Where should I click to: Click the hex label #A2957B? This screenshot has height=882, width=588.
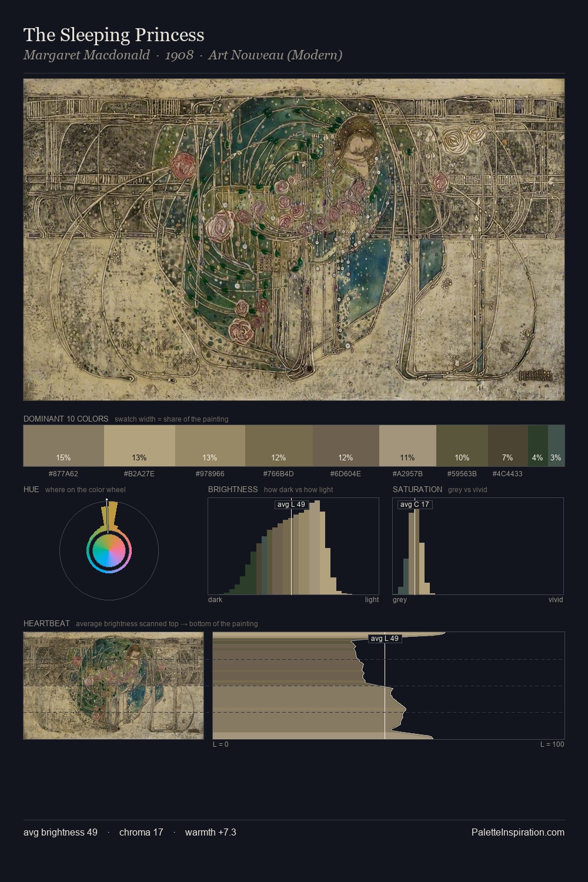(x=407, y=474)
